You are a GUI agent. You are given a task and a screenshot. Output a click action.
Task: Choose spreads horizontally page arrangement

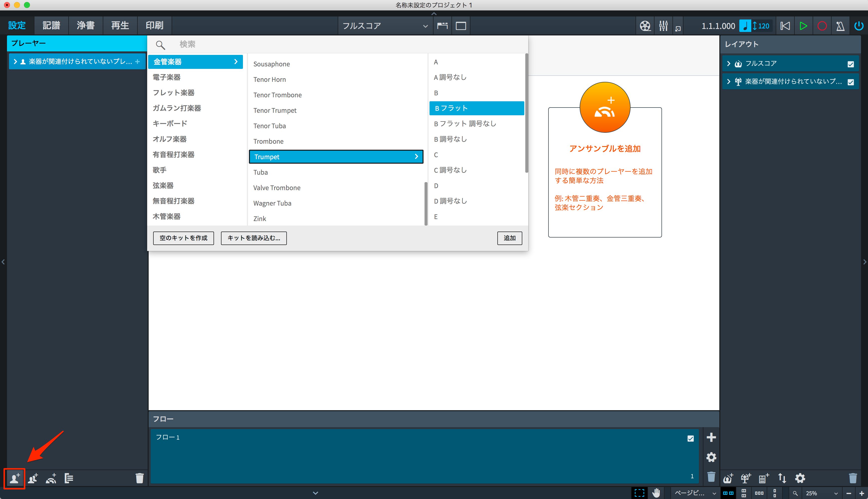728,493
